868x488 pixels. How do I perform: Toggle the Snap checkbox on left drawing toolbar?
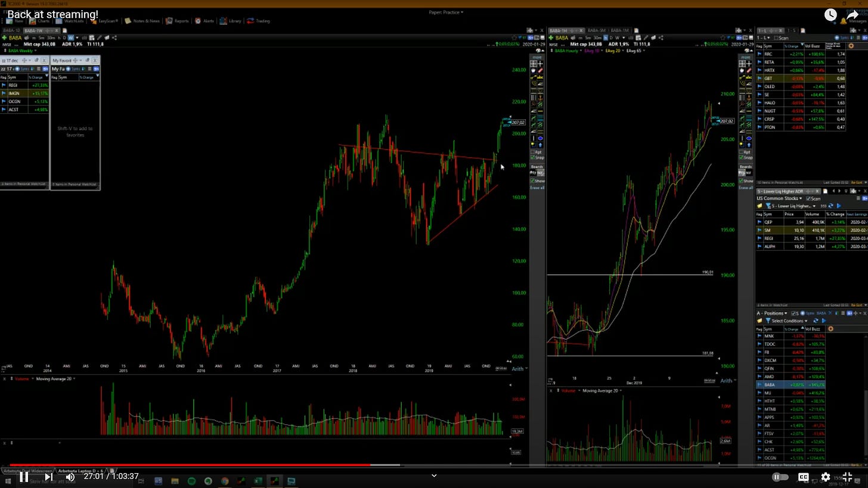coord(533,158)
